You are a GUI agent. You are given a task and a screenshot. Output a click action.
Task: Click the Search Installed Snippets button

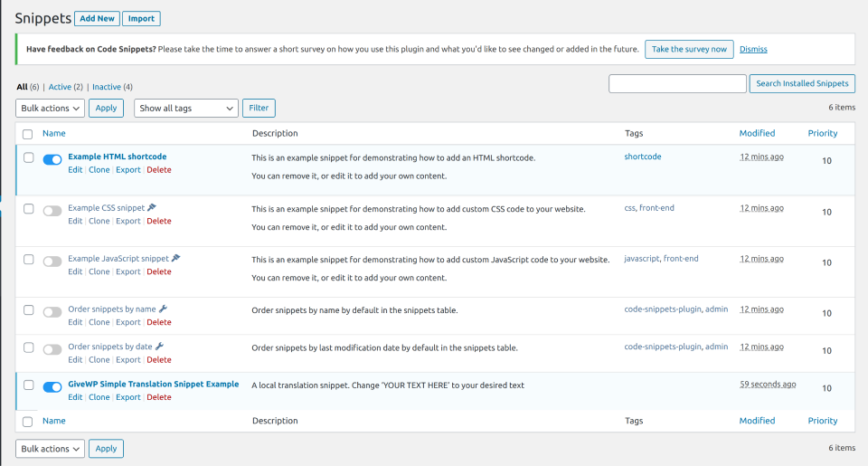pyautogui.click(x=802, y=83)
